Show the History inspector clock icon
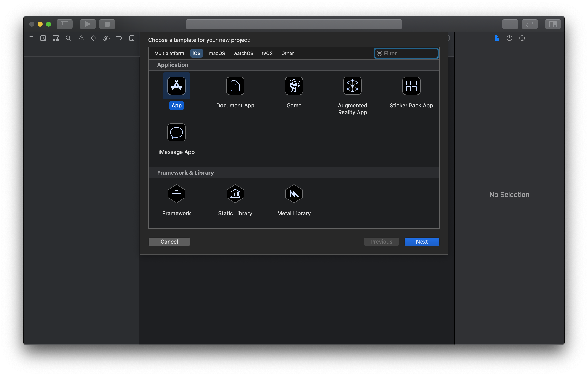 pos(509,38)
